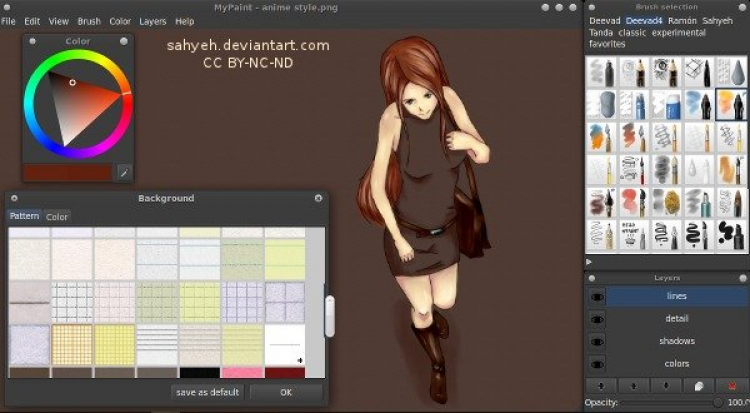Pick the blue and white block eraser
The image size is (750, 413).
click(x=667, y=105)
